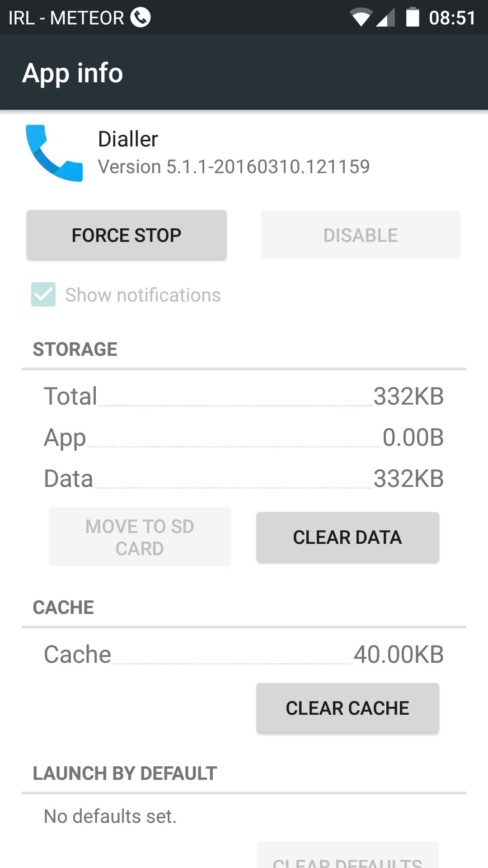Select the Cache size row
The height and width of the screenshot is (868, 488).
[x=244, y=654]
